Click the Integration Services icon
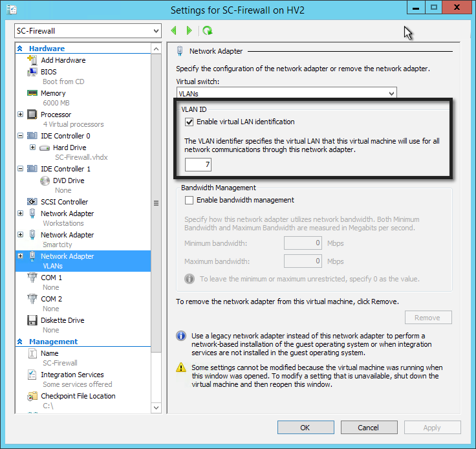The height and width of the screenshot is (449, 476). [x=32, y=375]
